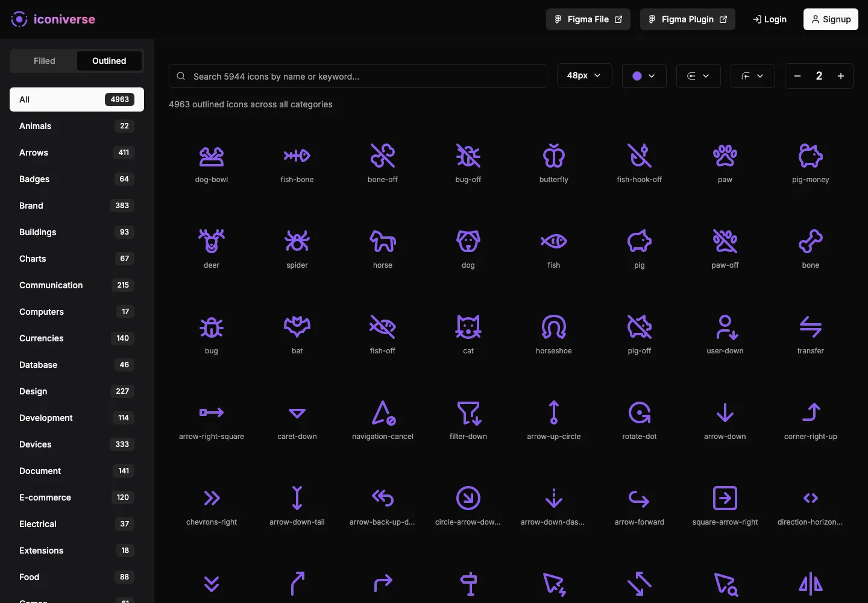Screen dimensions: 868x603
Task: Go to the iconiverse home logo
Action: point(53,19)
